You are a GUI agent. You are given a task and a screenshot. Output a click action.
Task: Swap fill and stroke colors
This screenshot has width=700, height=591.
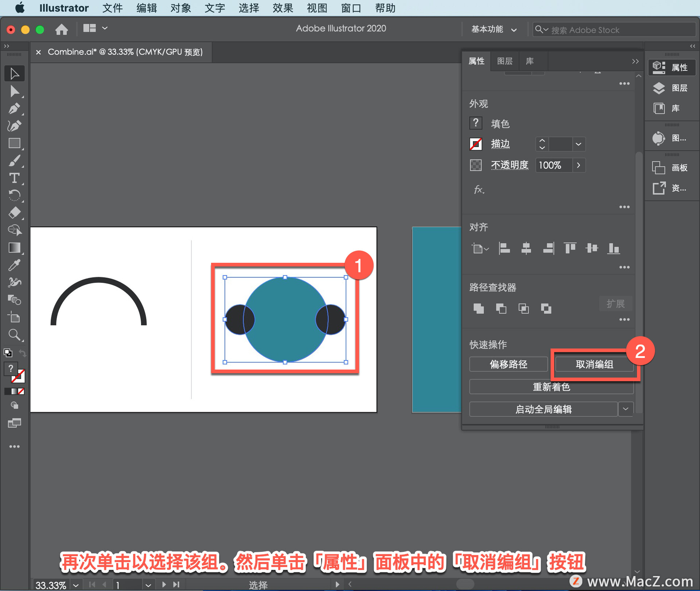tap(23, 353)
